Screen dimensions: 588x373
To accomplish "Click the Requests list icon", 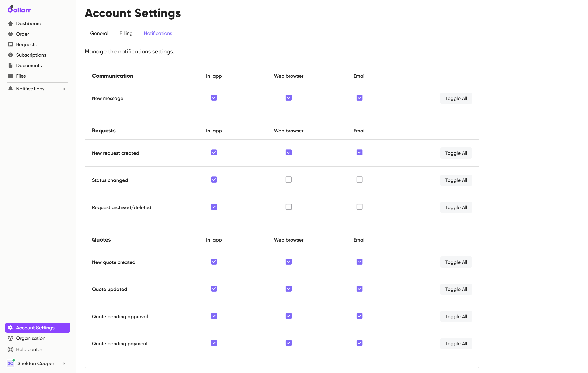I will 10,45.
